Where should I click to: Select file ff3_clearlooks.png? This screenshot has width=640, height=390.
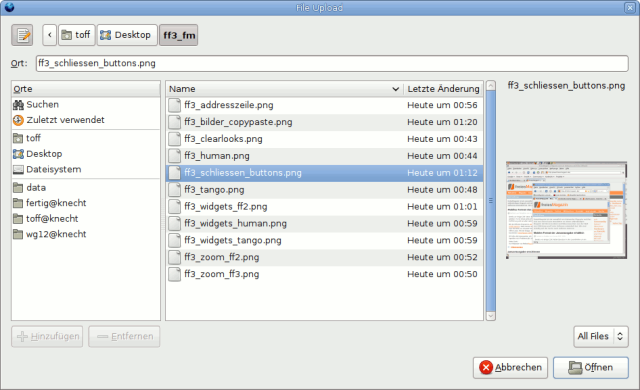coord(324,139)
